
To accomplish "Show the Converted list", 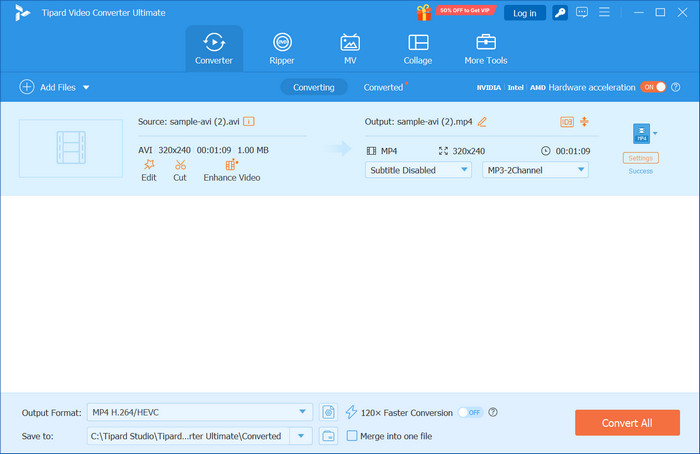I will click(383, 87).
